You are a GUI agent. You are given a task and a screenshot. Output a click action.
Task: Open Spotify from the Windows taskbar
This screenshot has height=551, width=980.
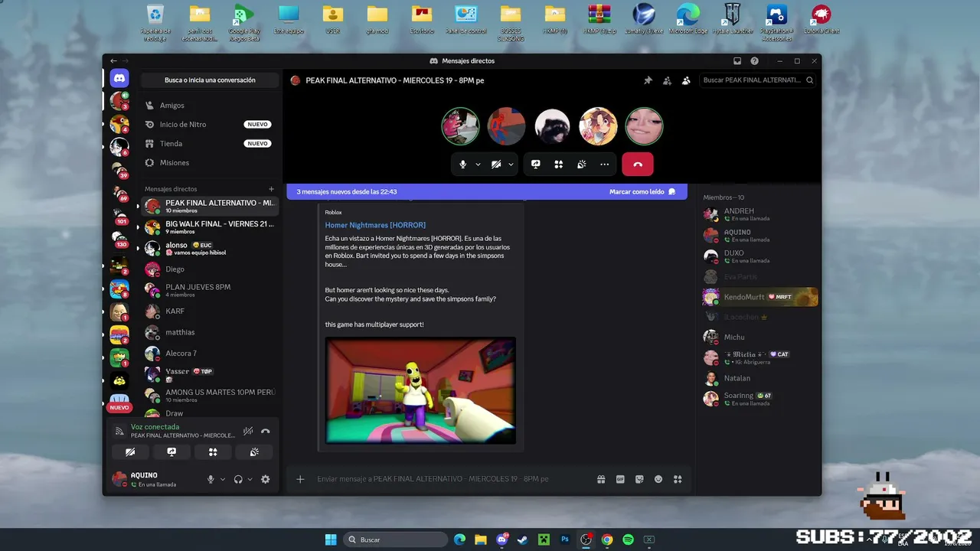point(628,540)
